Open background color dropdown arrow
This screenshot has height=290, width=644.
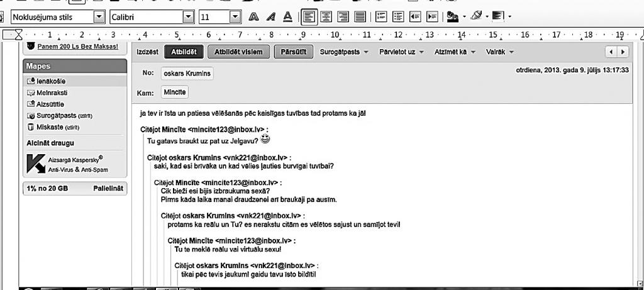pyautogui.click(x=509, y=17)
